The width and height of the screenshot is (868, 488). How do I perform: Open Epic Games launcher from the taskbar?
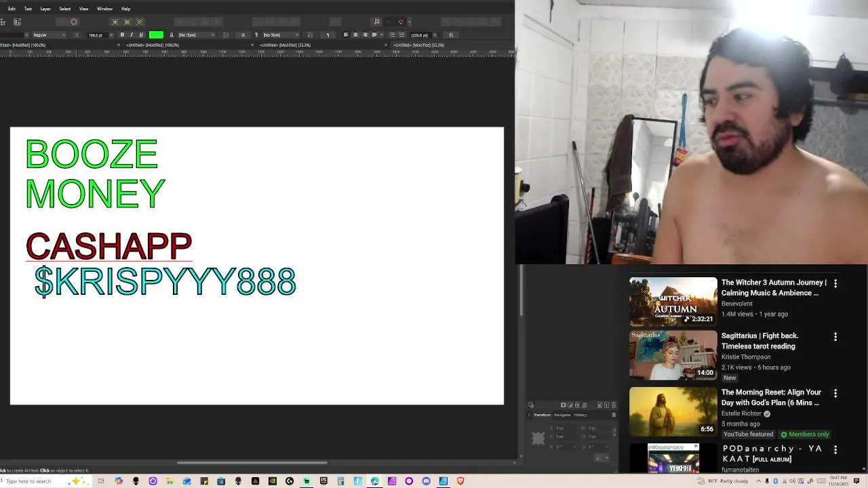pos(323,481)
